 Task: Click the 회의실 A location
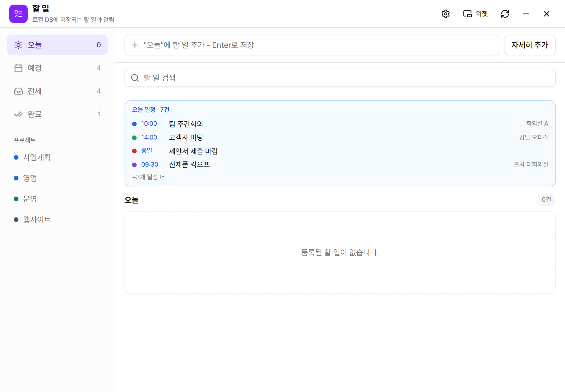click(537, 123)
